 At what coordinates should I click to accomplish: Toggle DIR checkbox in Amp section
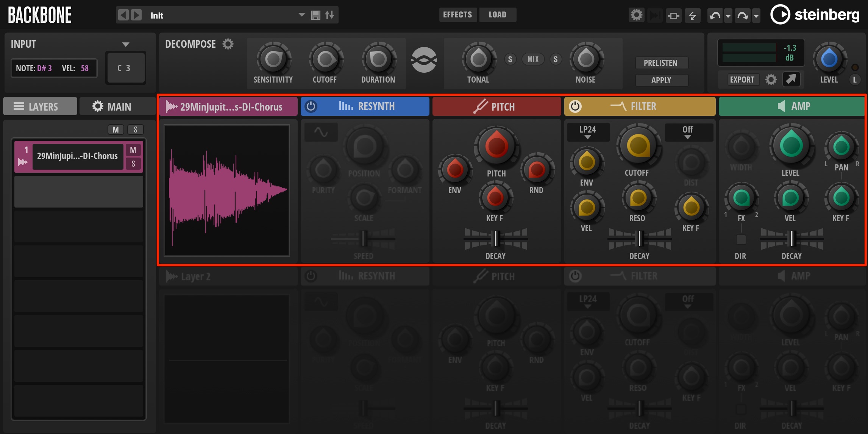[741, 239]
